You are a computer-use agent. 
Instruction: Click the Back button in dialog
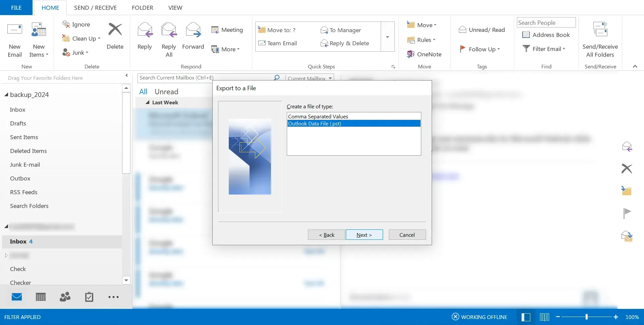(x=326, y=235)
